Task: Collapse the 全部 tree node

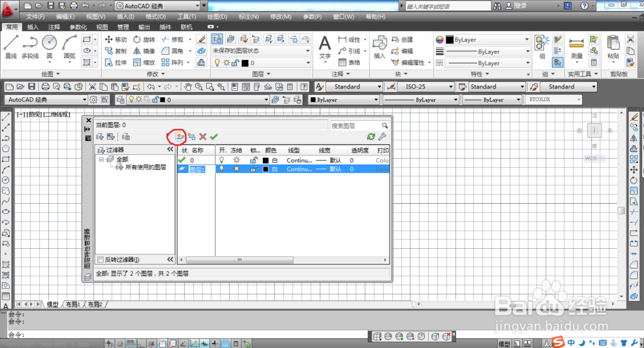Action: pyautogui.click(x=101, y=159)
